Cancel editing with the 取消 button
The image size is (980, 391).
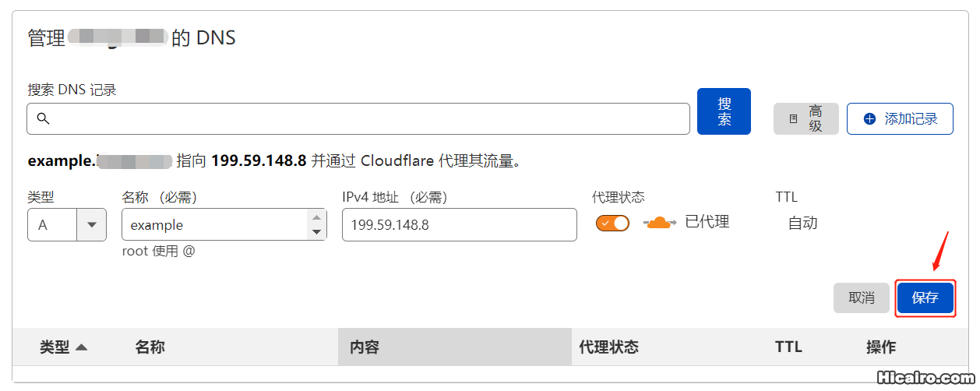pos(861,298)
